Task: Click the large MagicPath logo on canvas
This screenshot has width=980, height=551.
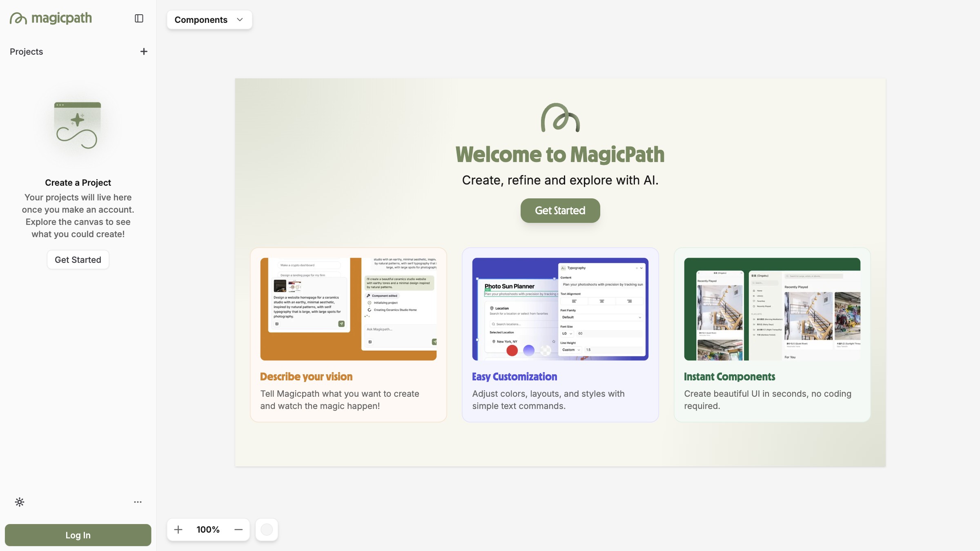Action: (x=560, y=118)
